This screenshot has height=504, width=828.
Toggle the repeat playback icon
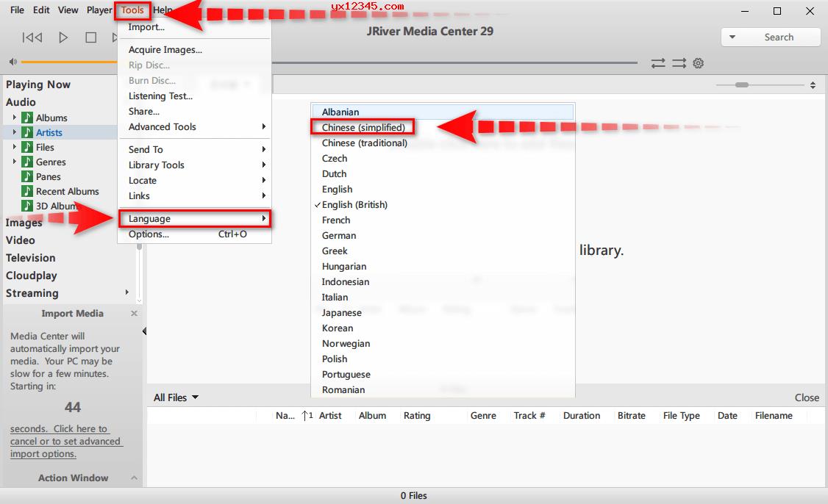click(658, 63)
